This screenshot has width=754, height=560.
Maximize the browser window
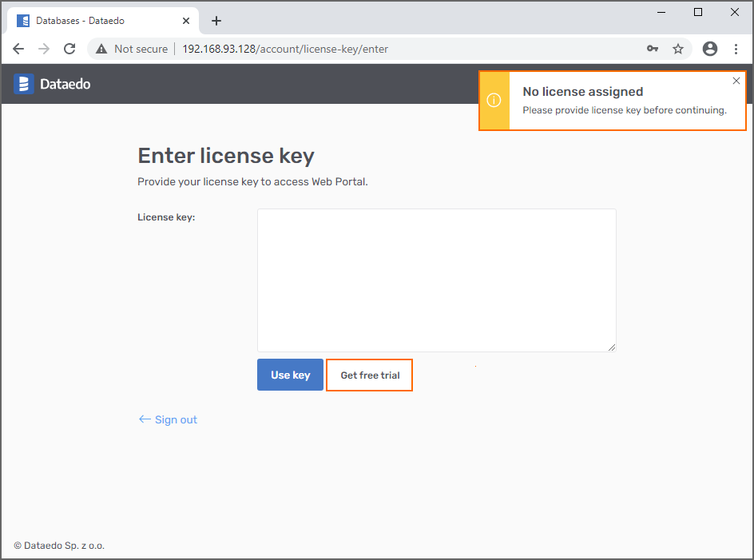pos(698,12)
